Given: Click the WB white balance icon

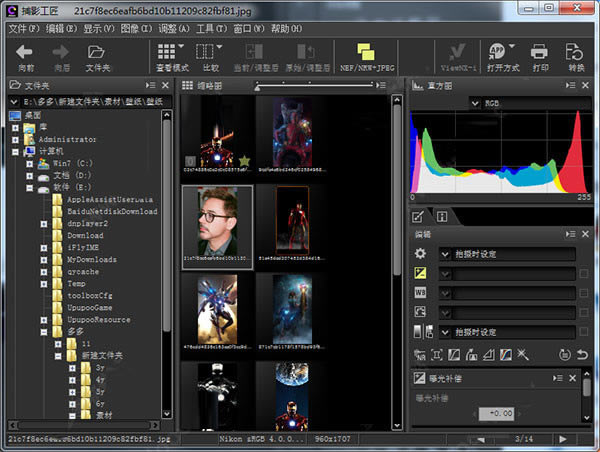Looking at the screenshot, I should coord(421,292).
